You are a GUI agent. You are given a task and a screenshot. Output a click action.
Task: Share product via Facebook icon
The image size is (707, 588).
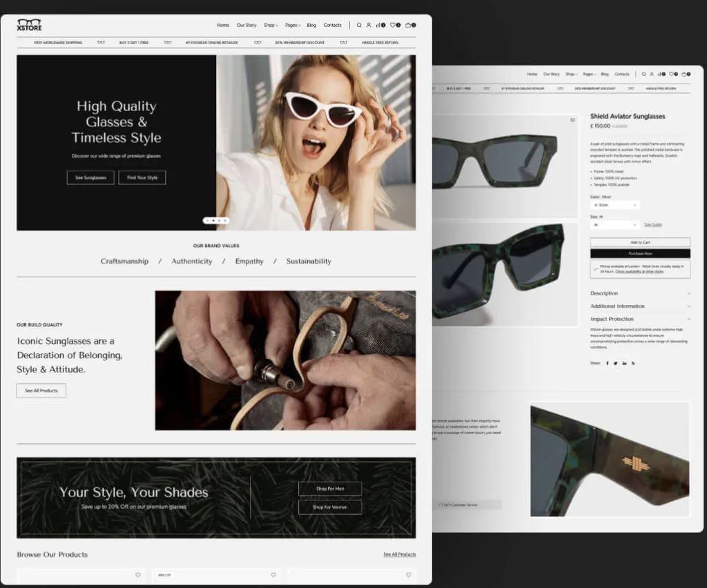pyautogui.click(x=607, y=363)
